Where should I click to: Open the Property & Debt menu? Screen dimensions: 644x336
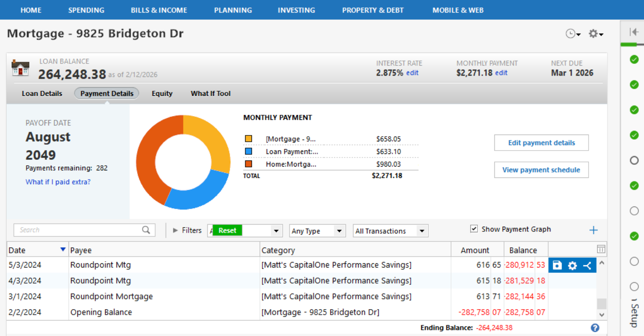372,10
